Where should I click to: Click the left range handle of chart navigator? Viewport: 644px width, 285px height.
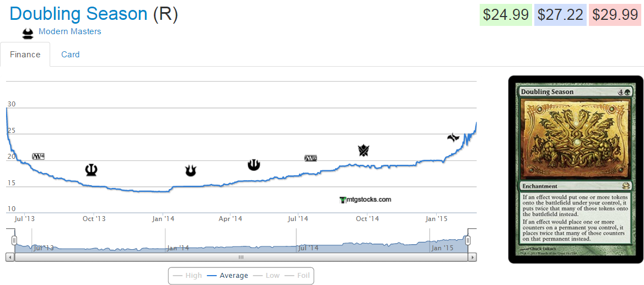(x=14, y=240)
